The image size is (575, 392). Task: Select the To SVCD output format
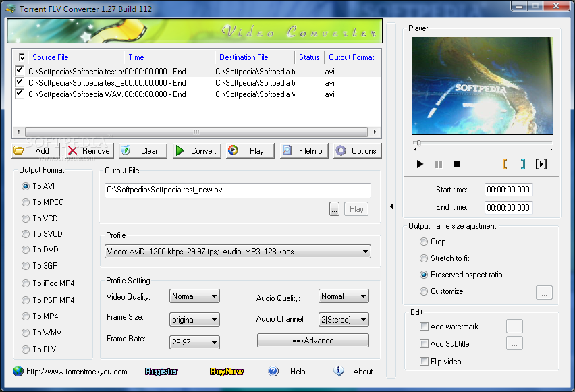tap(42, 234)
